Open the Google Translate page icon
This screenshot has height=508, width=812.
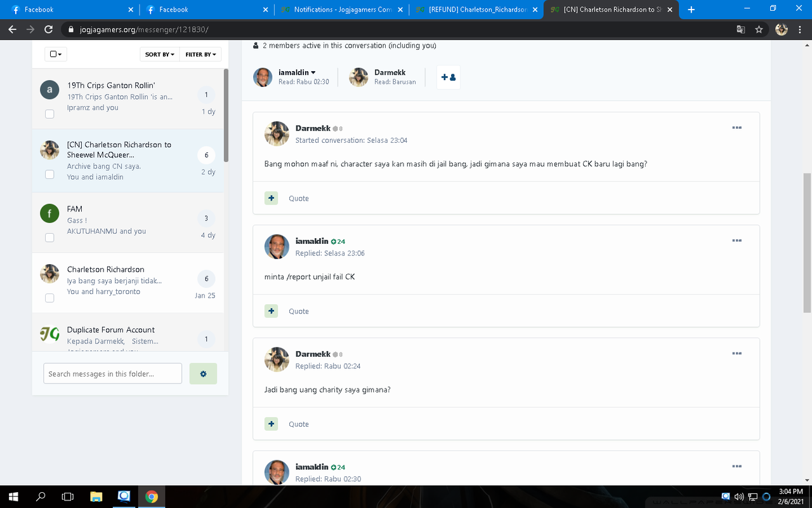click(740, 29)
